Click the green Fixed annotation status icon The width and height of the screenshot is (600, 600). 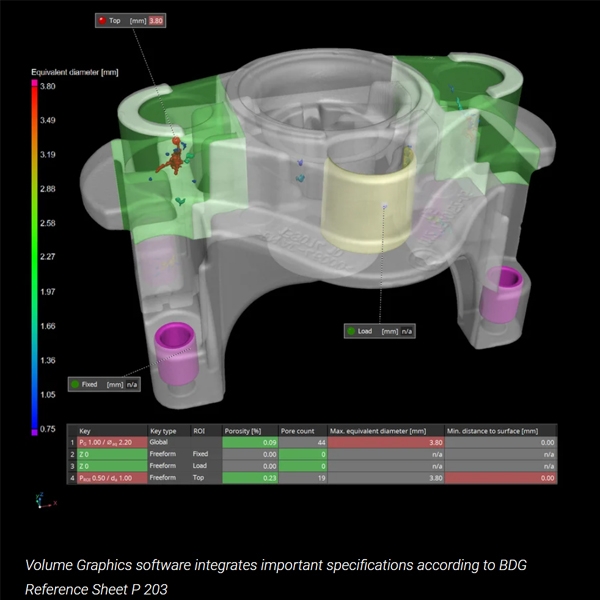pos(75,383)
